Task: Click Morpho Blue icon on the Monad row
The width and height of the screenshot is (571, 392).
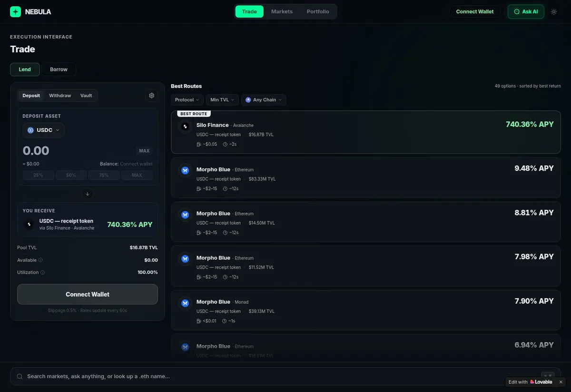Action: tap(185, 303)
